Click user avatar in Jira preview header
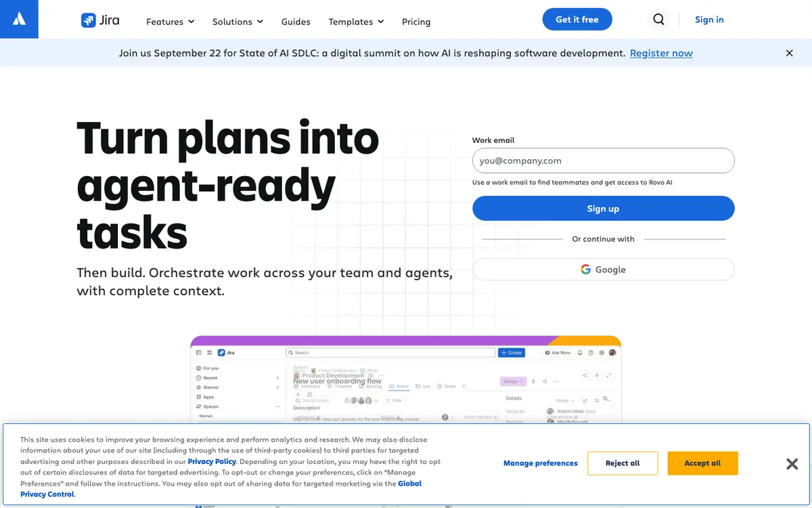 612,353
